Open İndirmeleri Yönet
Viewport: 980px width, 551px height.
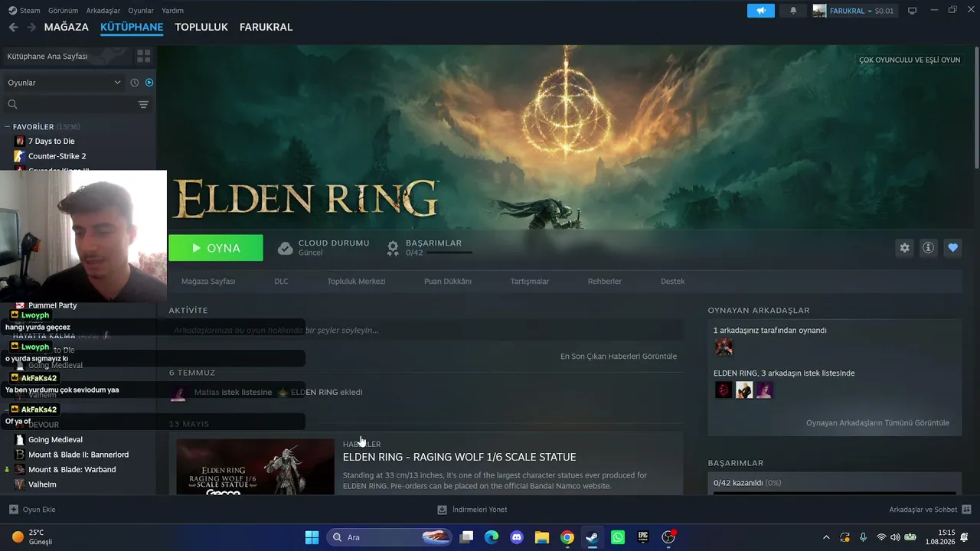pyautogui.click(x=472, y=510)
